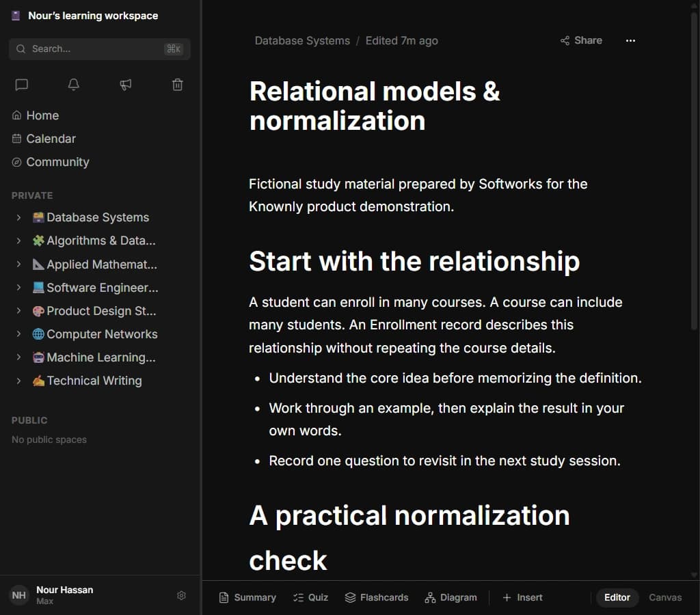Click the Technical Writing hand icon
Viewport: 700px width, 615px height.
pyautogui.click(x=38, y=380)
